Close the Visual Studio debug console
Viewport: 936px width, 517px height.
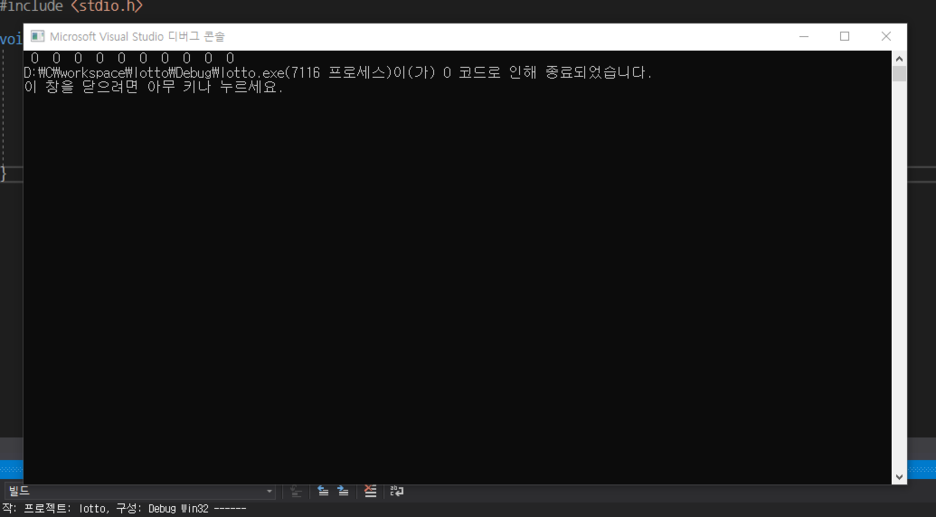click(x=886, y=36)
